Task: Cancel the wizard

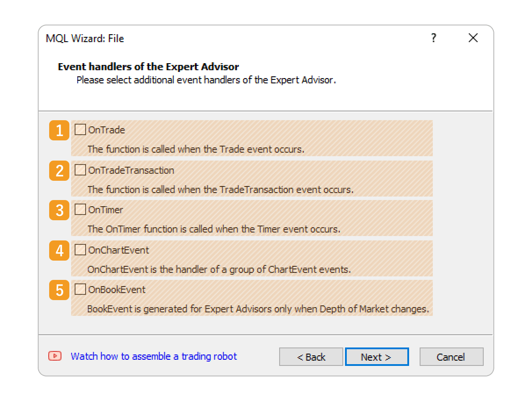Action: point(451,357)
